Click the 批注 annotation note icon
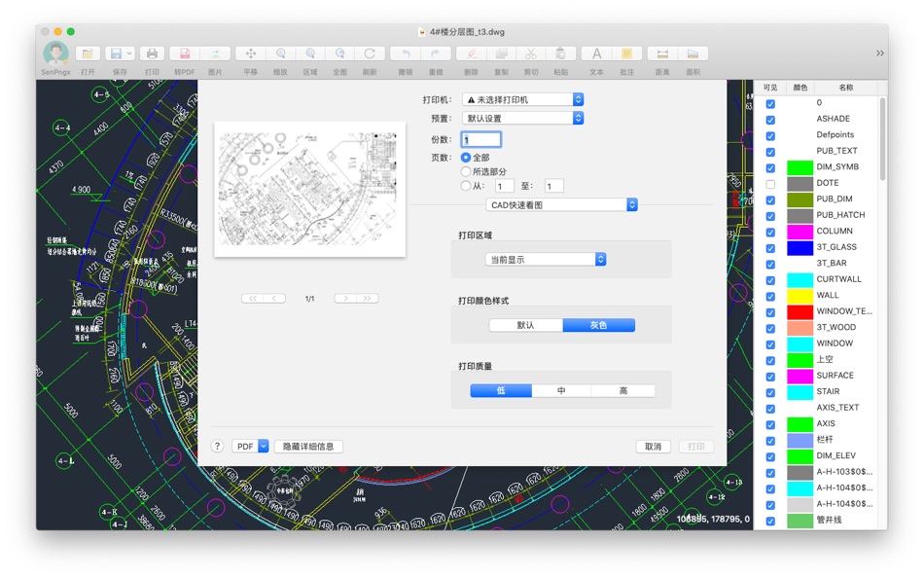This screenshot has width=924, height=578. click(x=626, y=54)
